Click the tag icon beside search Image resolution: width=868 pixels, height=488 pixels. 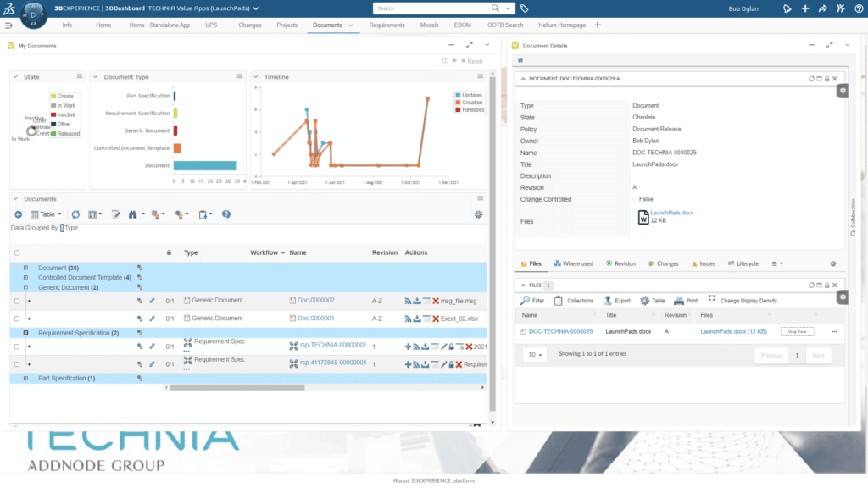click(524, 8)
